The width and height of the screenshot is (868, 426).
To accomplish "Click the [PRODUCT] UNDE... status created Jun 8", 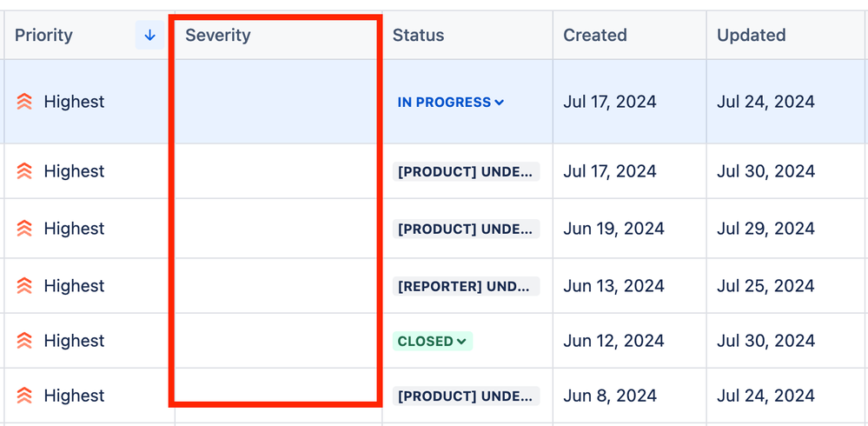I will tap(466, 396).
